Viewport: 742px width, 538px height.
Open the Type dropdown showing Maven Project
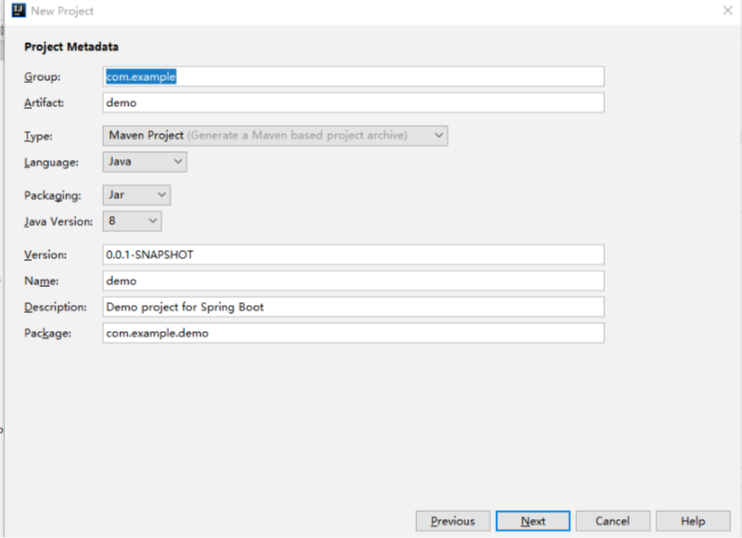tap(275, 136)
